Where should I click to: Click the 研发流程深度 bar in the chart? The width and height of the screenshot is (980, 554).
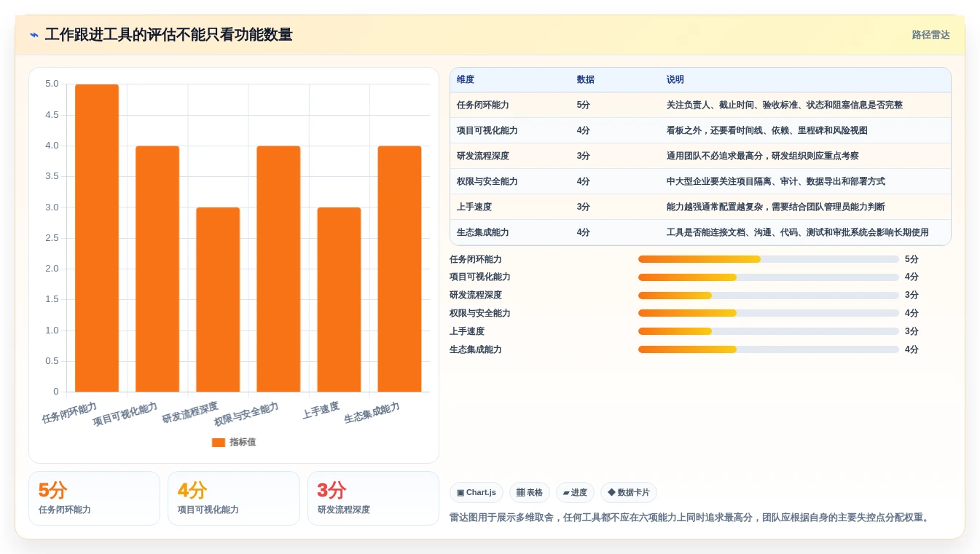218,299
